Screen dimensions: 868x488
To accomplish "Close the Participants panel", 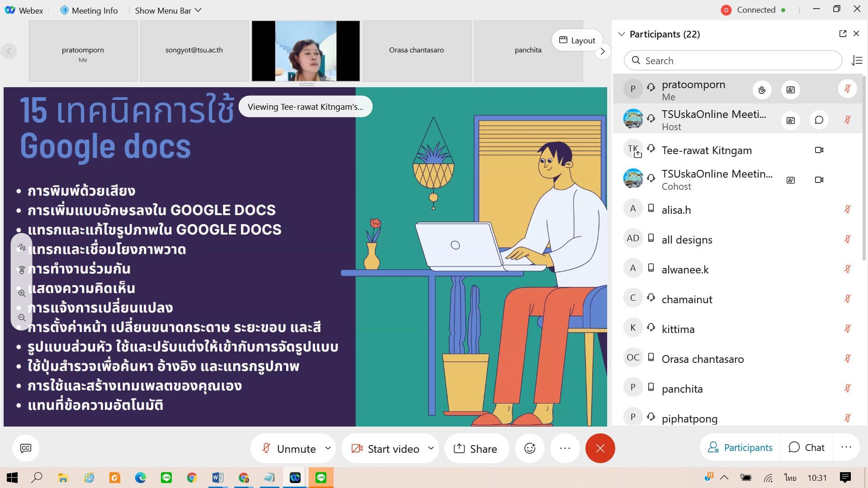I will coord(856,34).
